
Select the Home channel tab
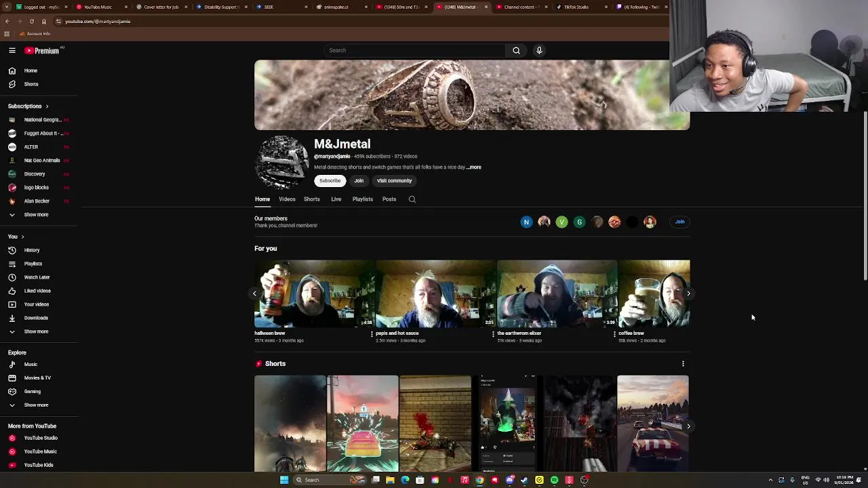pyautogui.click(x=262, y=199)
